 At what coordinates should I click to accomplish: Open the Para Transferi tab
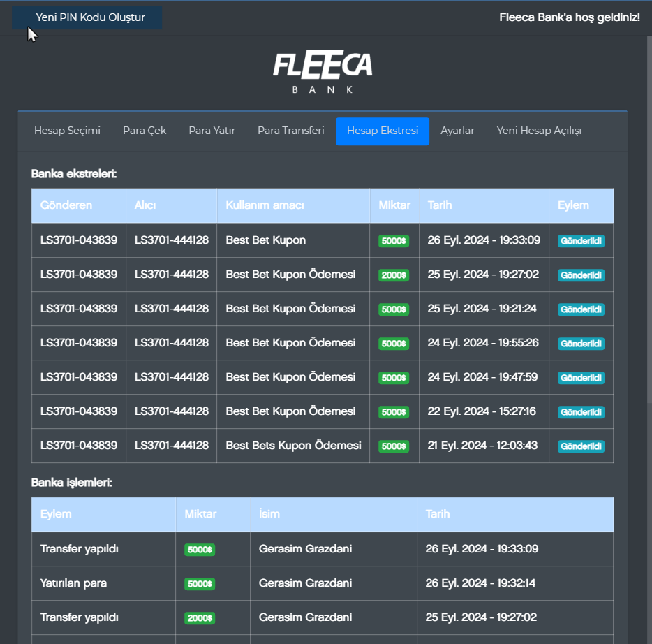[x=290, y=131]
